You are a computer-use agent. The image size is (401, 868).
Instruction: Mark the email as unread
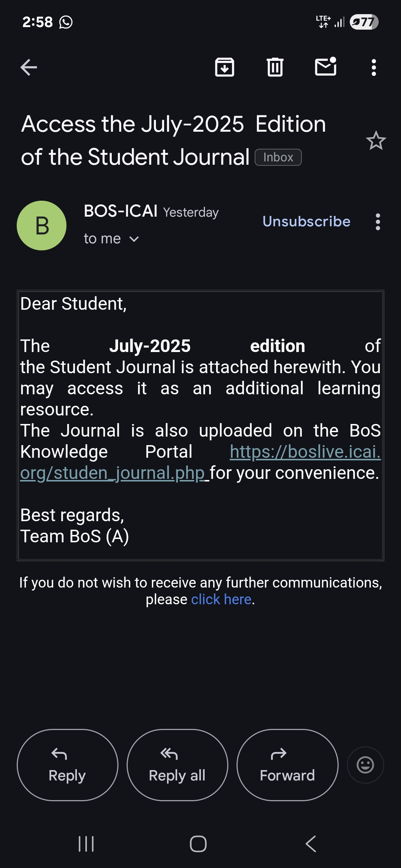point(326,67)
